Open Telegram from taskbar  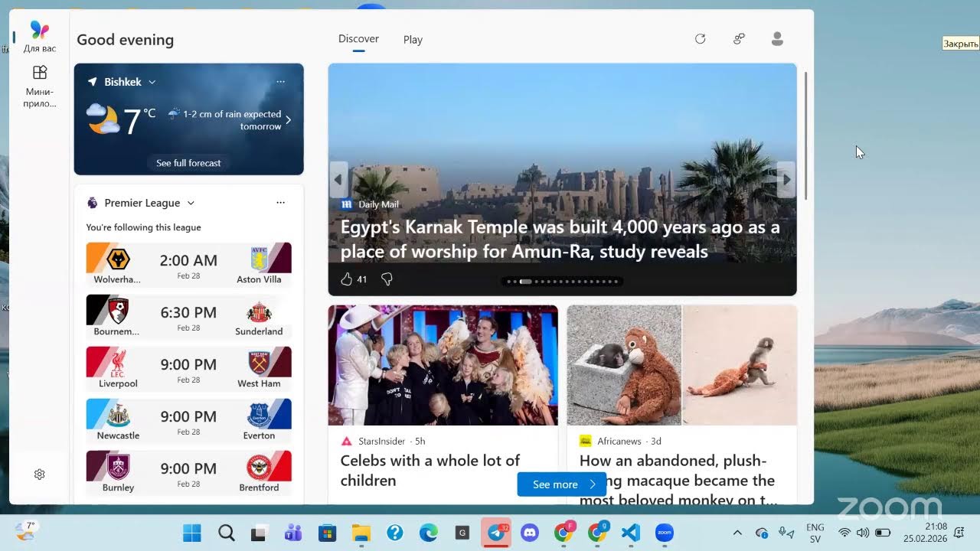click(496, 533)
